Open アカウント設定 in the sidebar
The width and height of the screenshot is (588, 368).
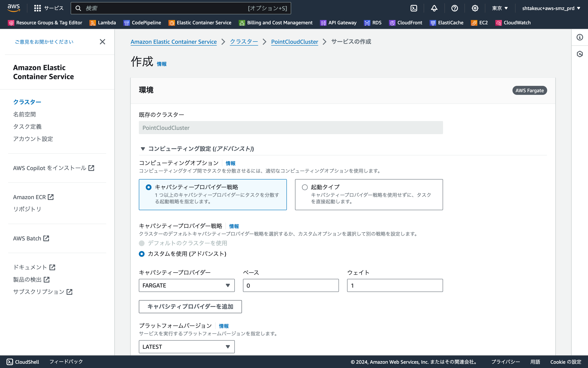[x=33, y=139]
